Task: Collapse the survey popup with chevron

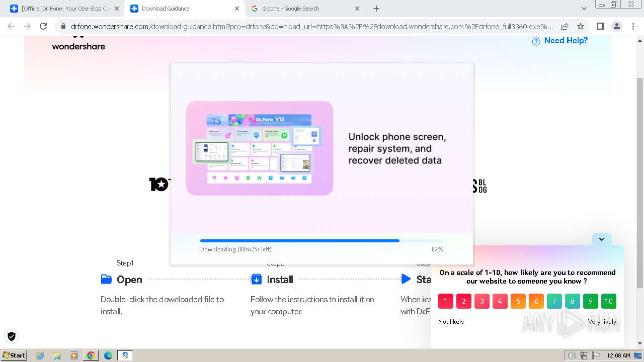Action: click(x=602, y=239)
